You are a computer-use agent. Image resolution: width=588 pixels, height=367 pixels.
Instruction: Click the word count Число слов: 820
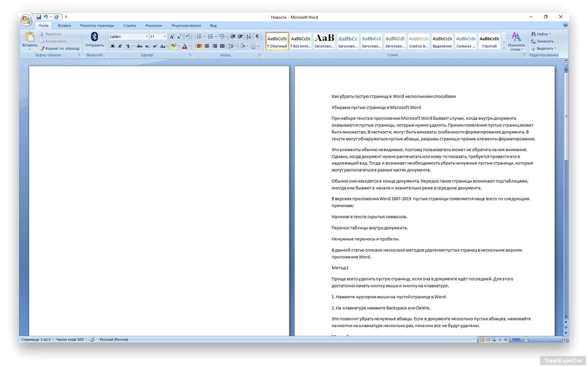[x=70, y=340]
